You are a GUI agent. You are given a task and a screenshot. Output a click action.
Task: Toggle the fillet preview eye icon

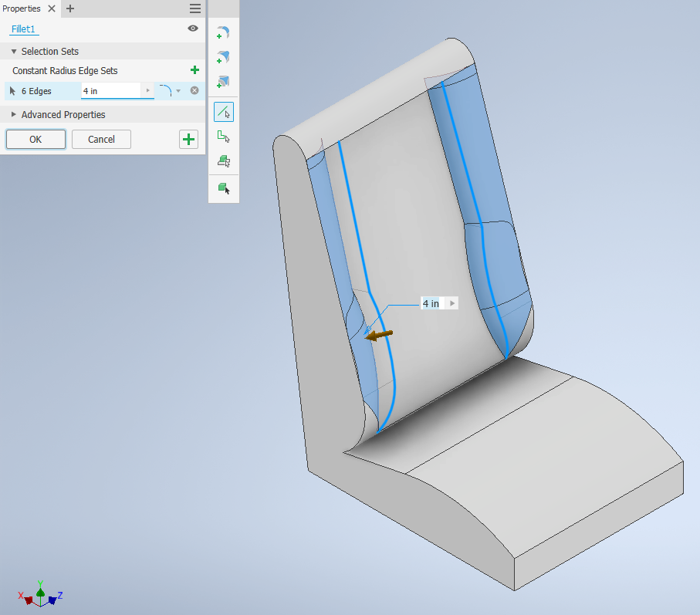coord(193,28)
